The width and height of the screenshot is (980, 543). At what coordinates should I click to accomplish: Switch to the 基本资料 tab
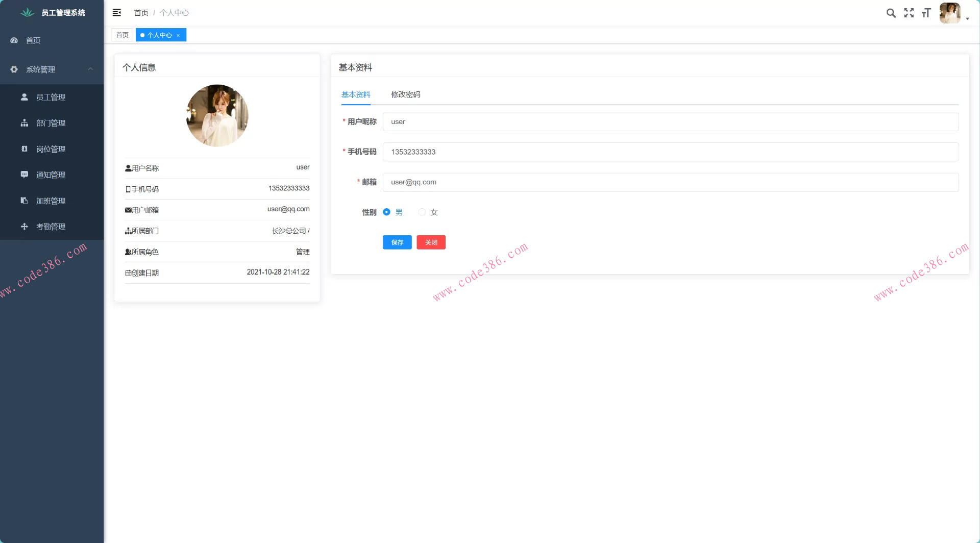pos(356,94)
